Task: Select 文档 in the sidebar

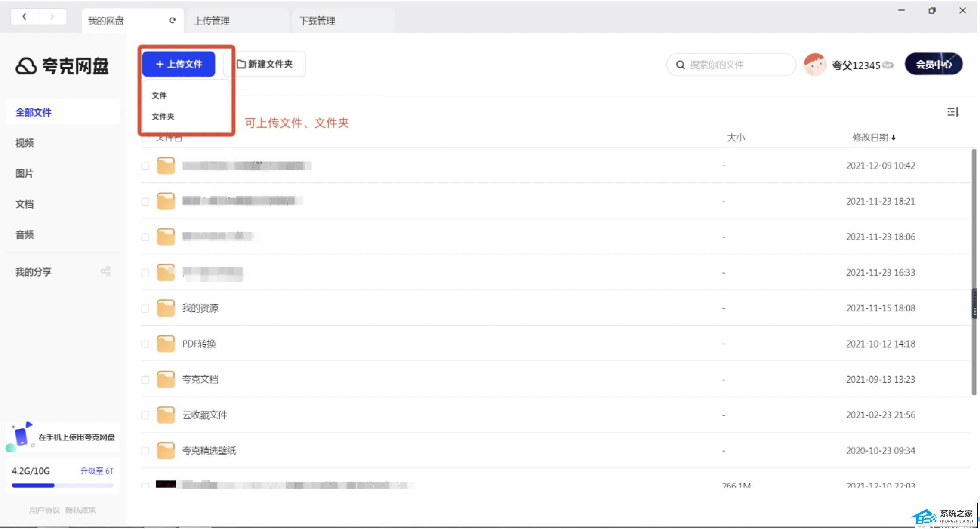Action: tap(25, 204)
